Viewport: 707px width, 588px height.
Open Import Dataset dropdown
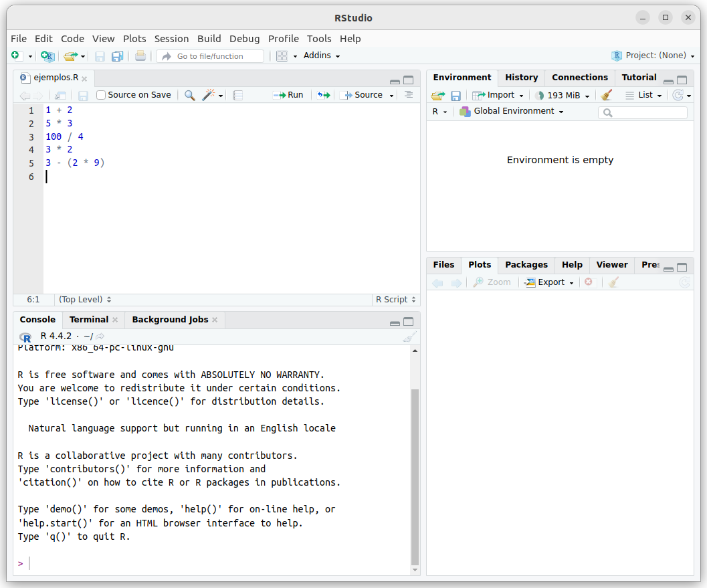click(x=498, y=95)
